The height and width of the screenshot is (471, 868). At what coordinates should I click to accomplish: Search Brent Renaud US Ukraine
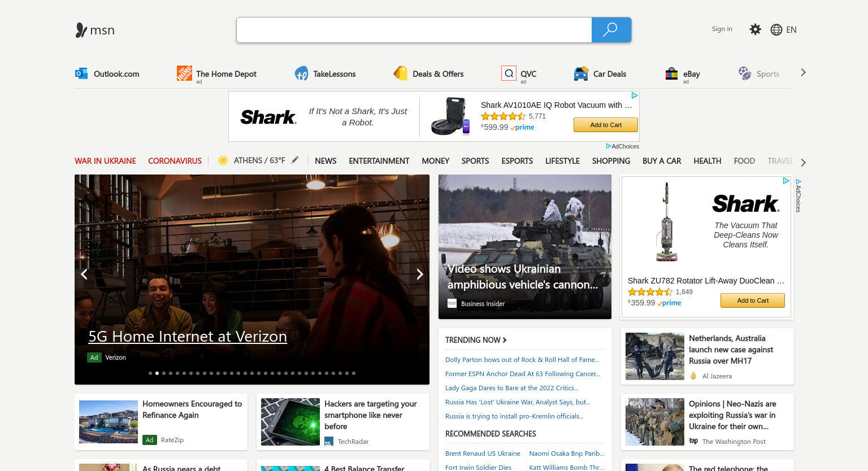pos(483,453)
